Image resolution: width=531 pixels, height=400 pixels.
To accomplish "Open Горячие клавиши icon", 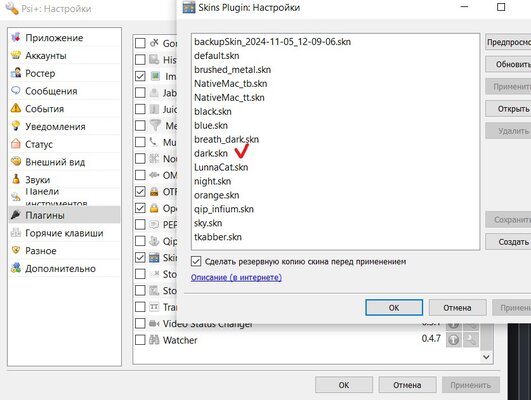I will point(16,232).
